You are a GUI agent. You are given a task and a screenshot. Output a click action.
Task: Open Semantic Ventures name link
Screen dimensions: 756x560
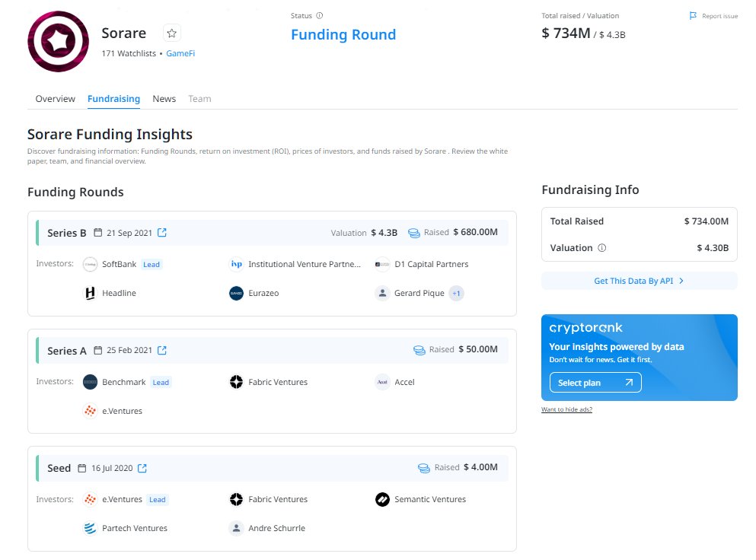pyautogui.click(x=430, y=499)
